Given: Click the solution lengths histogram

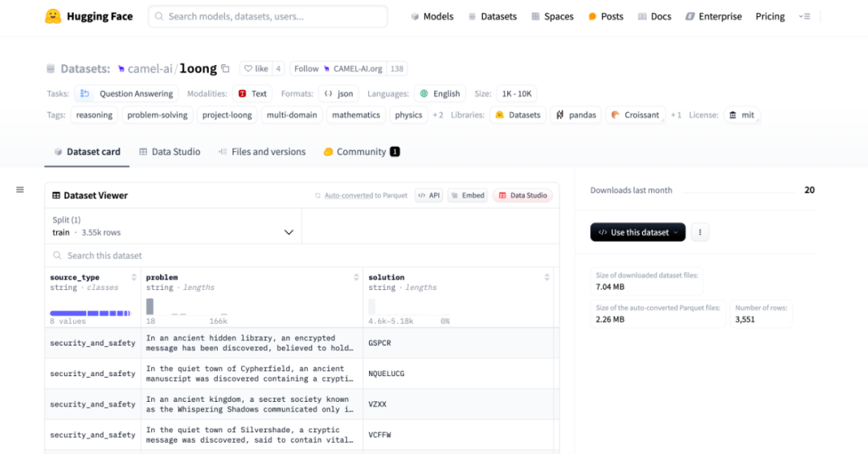Looking at the screenshot, I should [x=408, y=306].
